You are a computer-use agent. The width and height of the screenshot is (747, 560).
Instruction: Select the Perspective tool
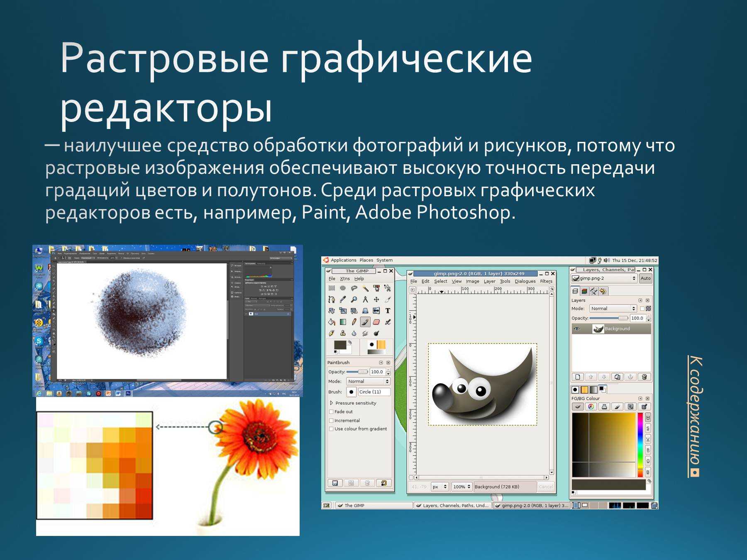[x=365, y=311]
